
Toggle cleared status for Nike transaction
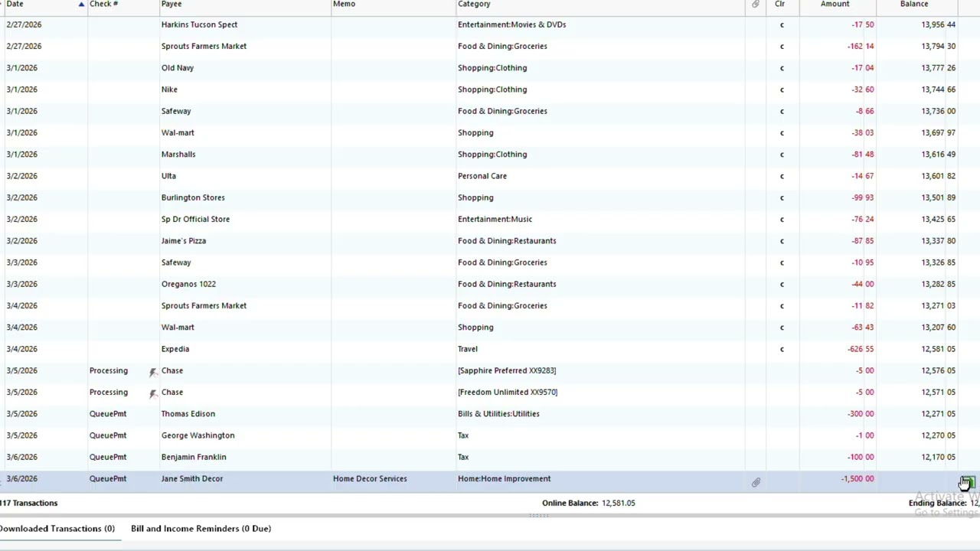(x=782, y=90)
